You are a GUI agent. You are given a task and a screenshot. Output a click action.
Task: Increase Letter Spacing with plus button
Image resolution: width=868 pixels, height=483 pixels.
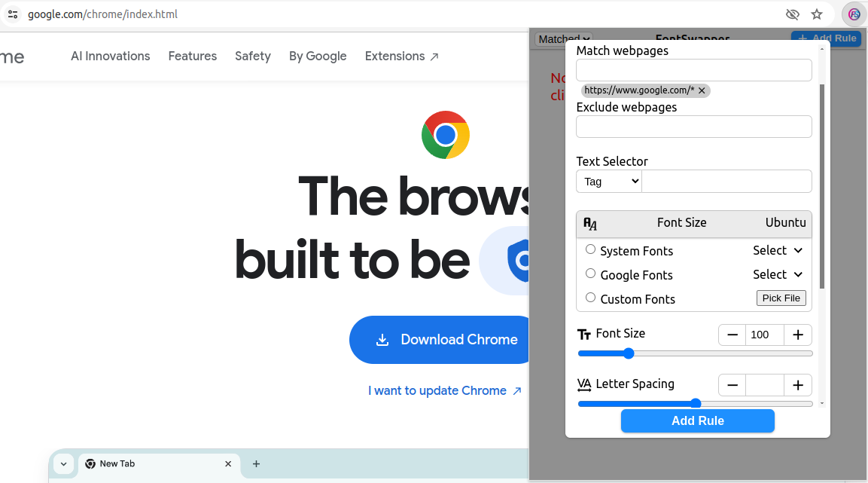(798, 385)
